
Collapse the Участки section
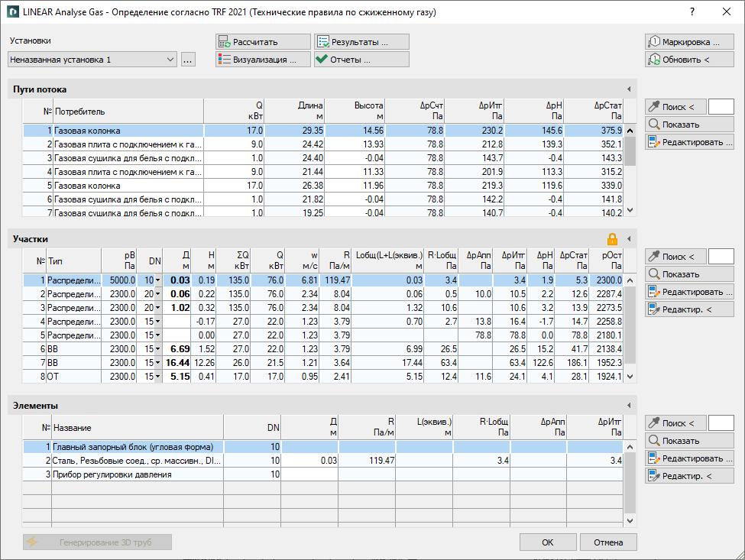(629, 238)
